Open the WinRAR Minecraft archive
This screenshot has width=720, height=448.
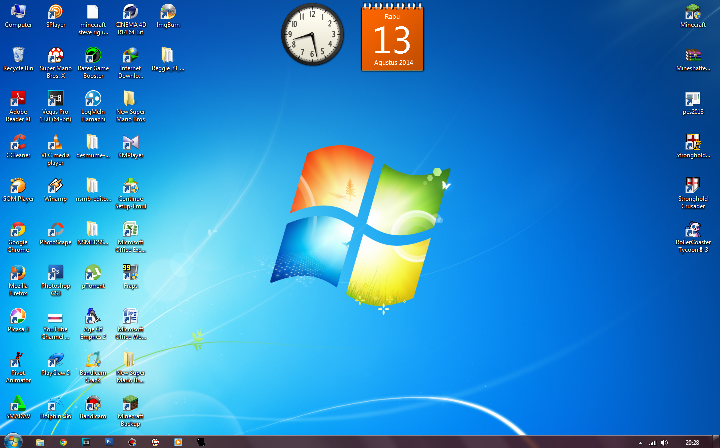(693, 60)
